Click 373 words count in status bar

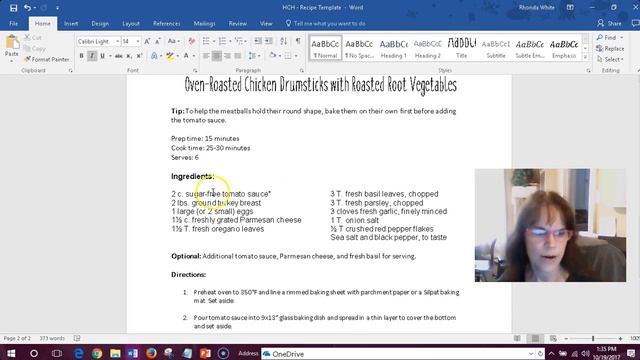tap(52, 338)
